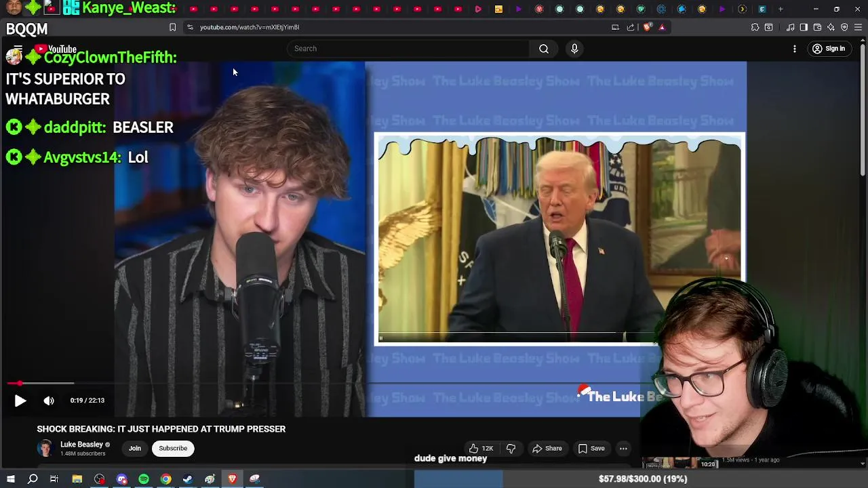This screenshot has width=868, height=488.
Task: Expand the Brave hamburger main menu
Action: [859, 27]
